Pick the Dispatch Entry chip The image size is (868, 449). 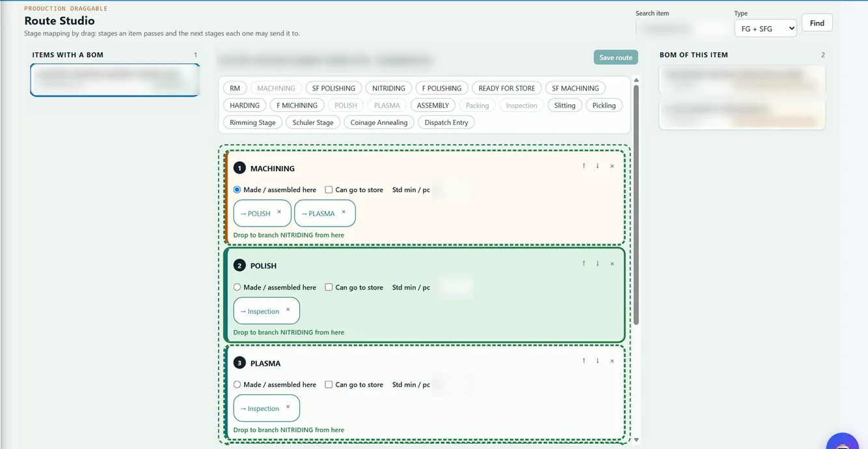click(446, 122)
